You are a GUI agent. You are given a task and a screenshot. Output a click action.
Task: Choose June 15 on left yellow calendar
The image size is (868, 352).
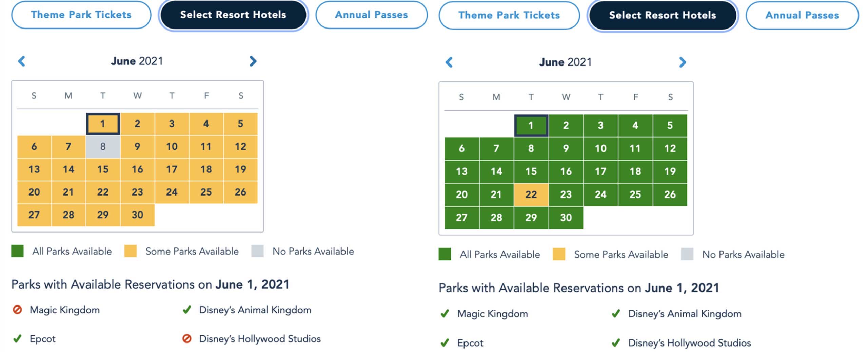coord(103,169)
